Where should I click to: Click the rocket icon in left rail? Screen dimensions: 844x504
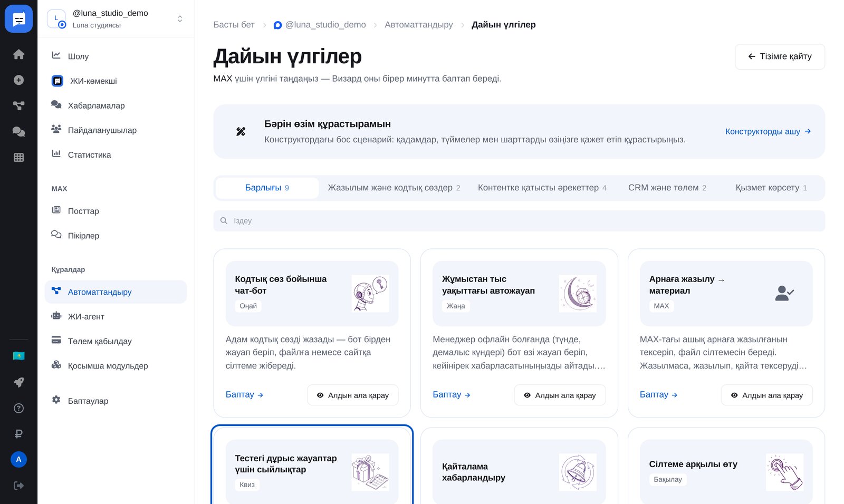[x=18, y=382]
